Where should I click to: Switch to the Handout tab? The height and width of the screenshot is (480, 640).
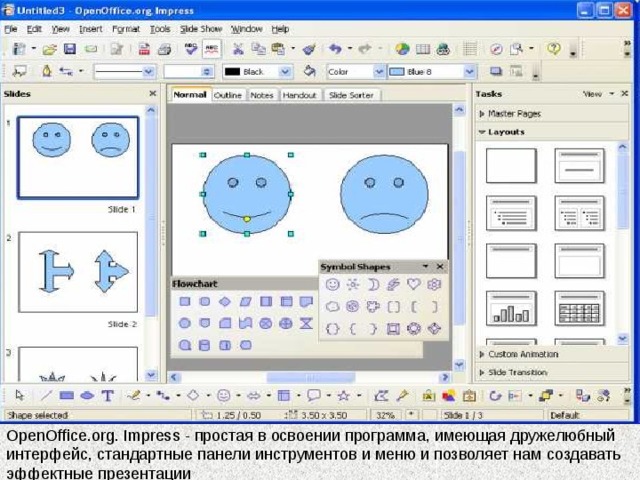(x=300, y=95)
